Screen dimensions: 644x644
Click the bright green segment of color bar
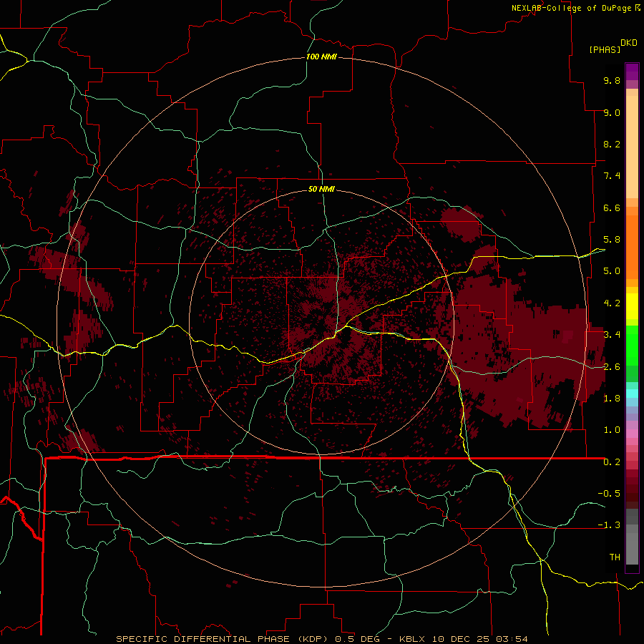point(632,345)
